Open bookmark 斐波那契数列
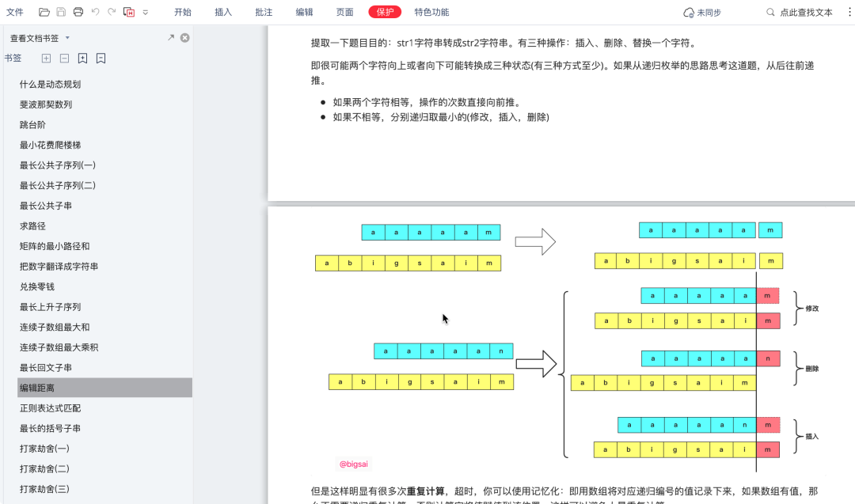Viewport: 855px width, 504px height. click(46, 104)
